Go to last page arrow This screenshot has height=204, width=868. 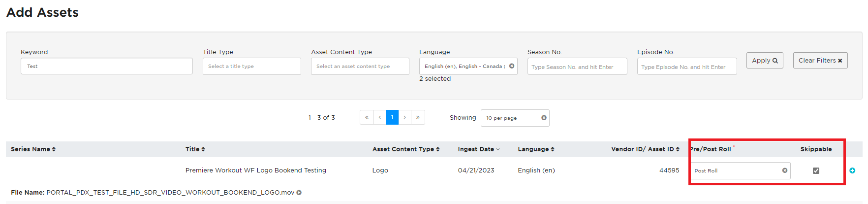coord(418,117)
